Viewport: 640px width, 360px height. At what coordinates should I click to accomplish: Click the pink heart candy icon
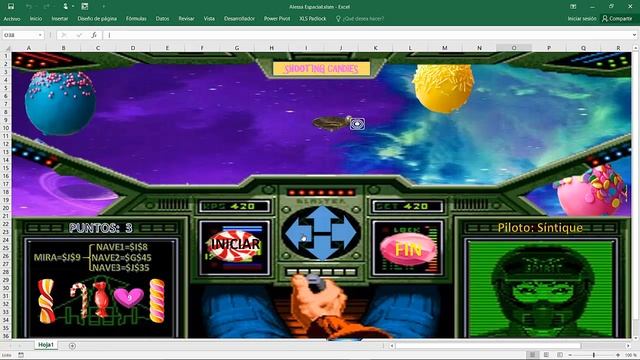[129, 297]
